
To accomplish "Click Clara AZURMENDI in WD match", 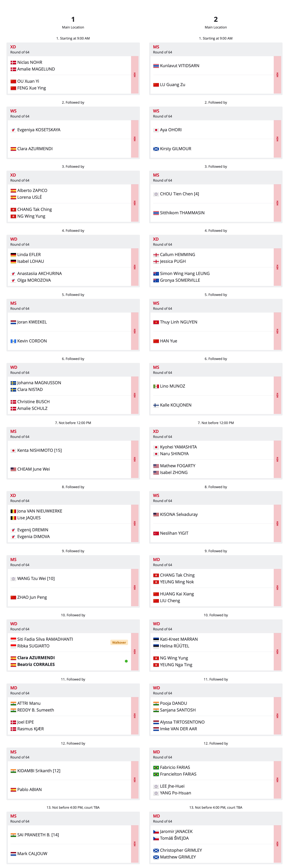I will [x=36, y=658].
